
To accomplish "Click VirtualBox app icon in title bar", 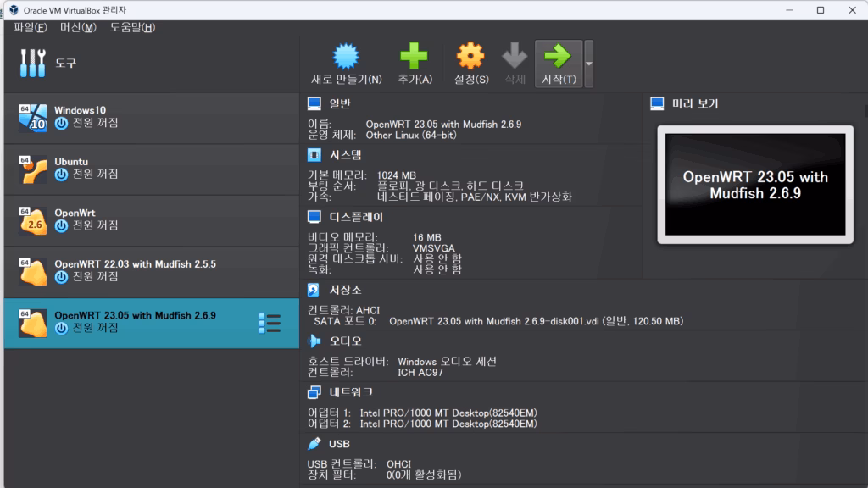I will click(x=14, y=10).
